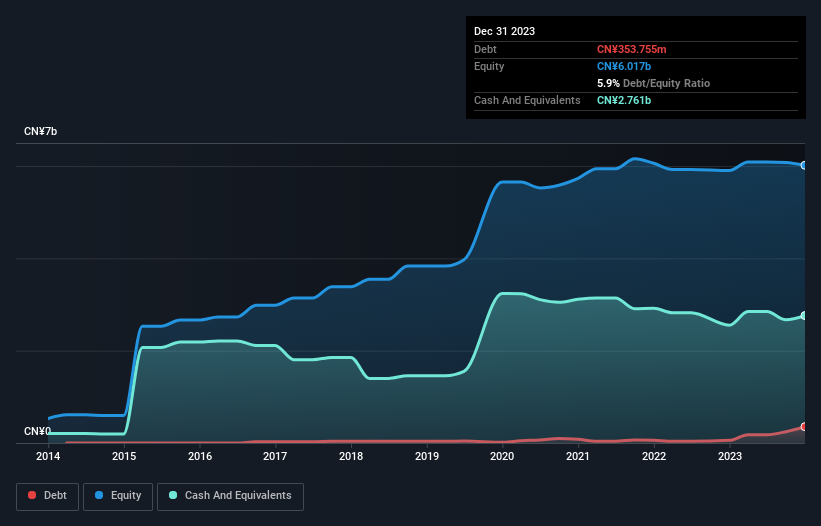Click the Dec 31 2023 tooltip heading
The height and width of the screenshot is (526, 821).
coord(504,31)
